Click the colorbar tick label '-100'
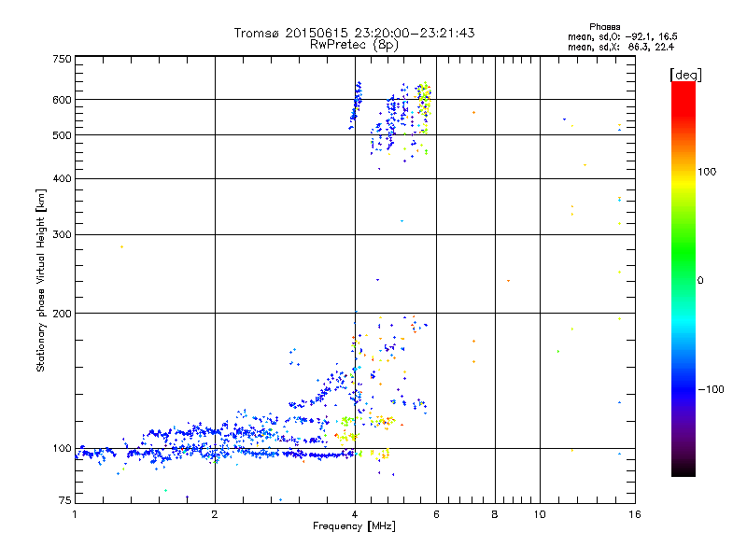The width and height of the screenshot is (747, 560). click(711, 389)
